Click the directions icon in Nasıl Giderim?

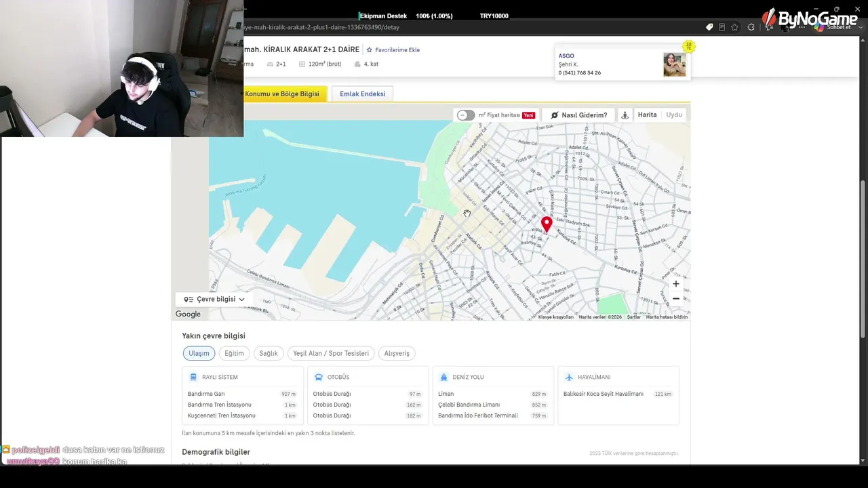pos(554,115)
